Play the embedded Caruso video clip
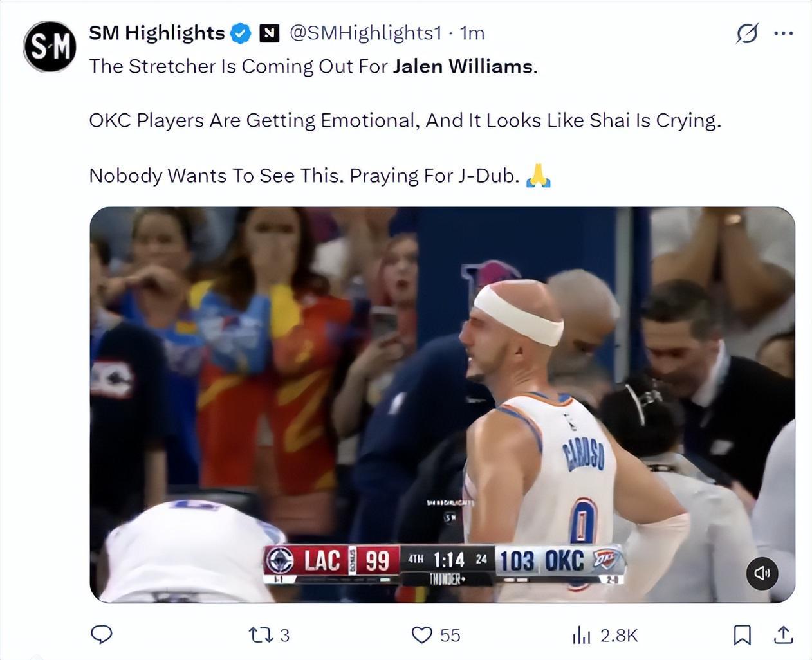The height and width of the screenshot is (660, 812). pyautogui.click(x=442, y=404)
